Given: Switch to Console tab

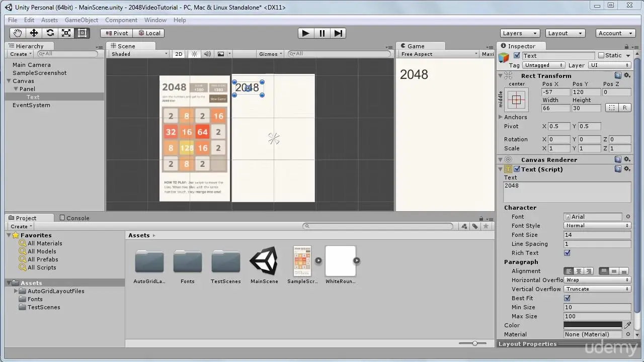Looking at the screenshot, I should (74, 218).
